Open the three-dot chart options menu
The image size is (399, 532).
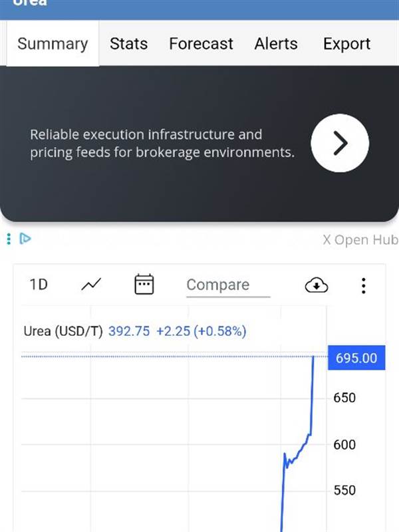coord(363,285)
